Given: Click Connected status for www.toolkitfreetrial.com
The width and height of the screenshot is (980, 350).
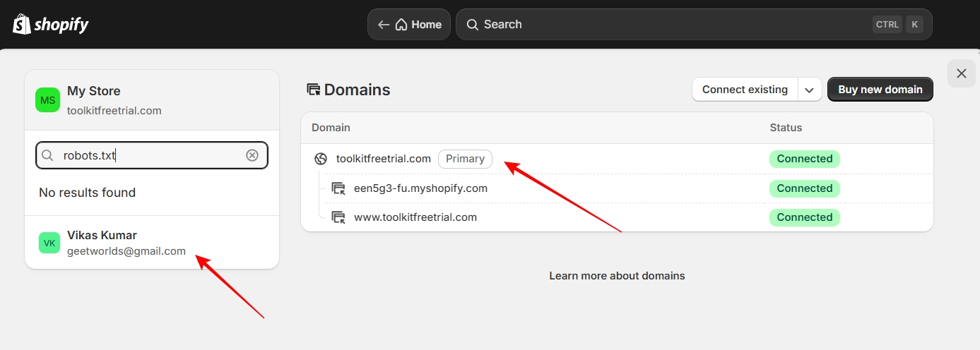Looking at the screenshot, I should [x=805, y=217].
